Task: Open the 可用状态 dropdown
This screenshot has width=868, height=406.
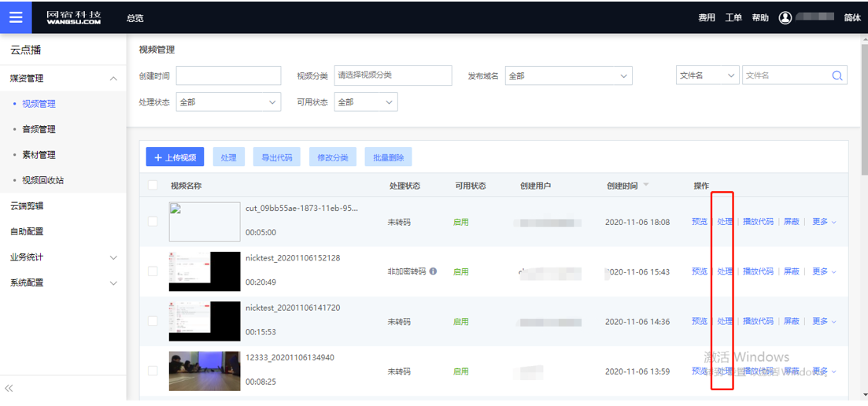Action: 366,101
